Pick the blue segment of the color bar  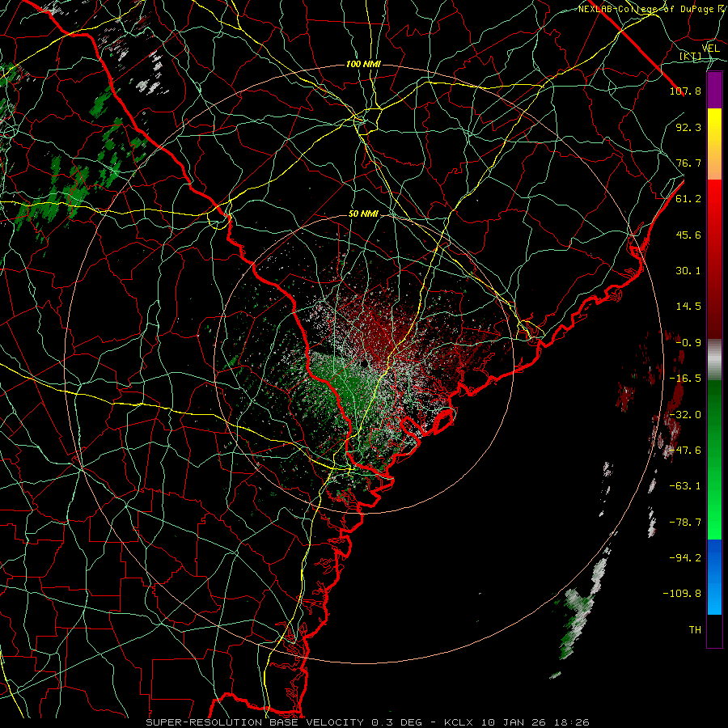tap(714, 577)
